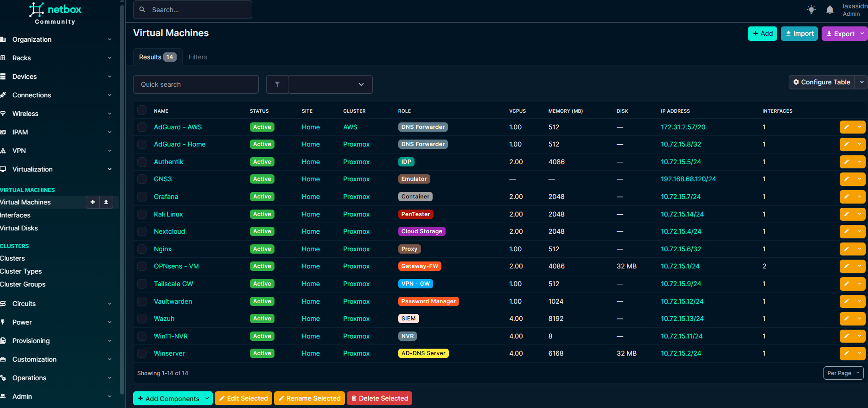Click Edit Selected button
The width and height of the screenshot is (868, 408).
[x=243, y=398]
